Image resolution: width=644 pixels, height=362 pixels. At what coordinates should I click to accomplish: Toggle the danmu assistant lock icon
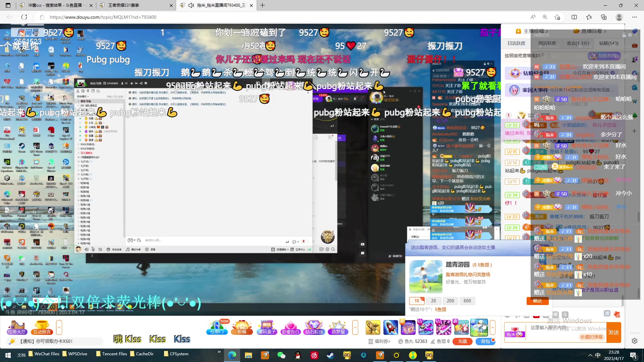point(624,35)
